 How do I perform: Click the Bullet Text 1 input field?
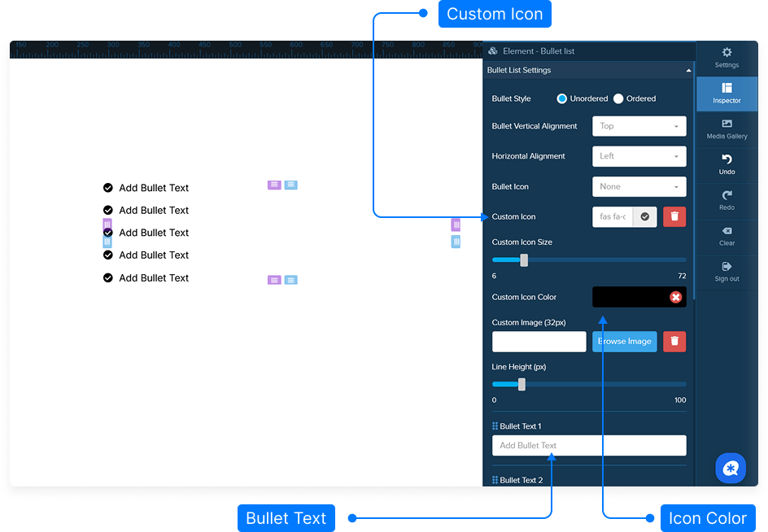click(588, 446)
